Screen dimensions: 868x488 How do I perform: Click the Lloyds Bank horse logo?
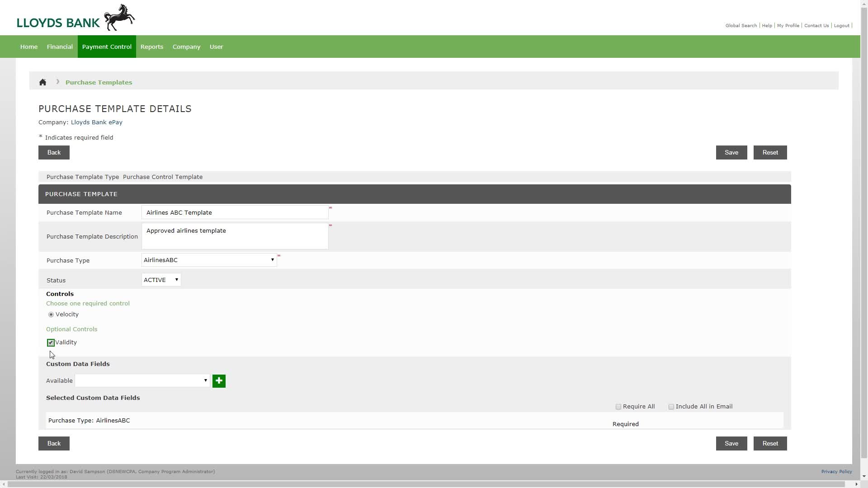pyautogui.click(x=119, y=17)
